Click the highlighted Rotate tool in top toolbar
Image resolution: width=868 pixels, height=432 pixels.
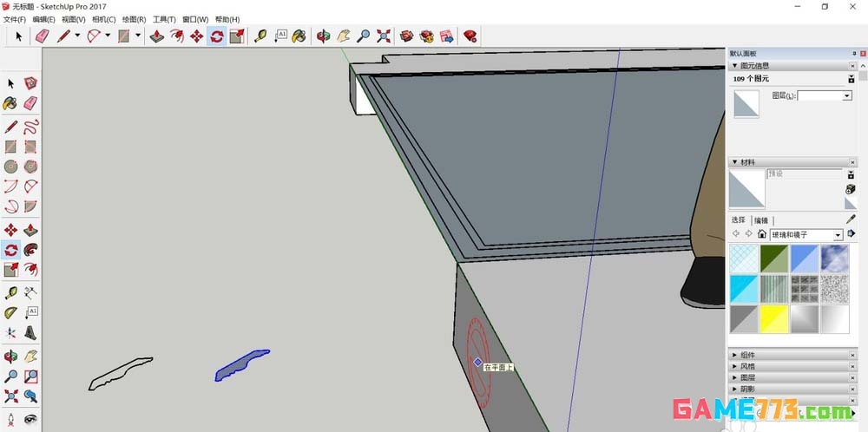pyautogui.click(x=216, y=36)
